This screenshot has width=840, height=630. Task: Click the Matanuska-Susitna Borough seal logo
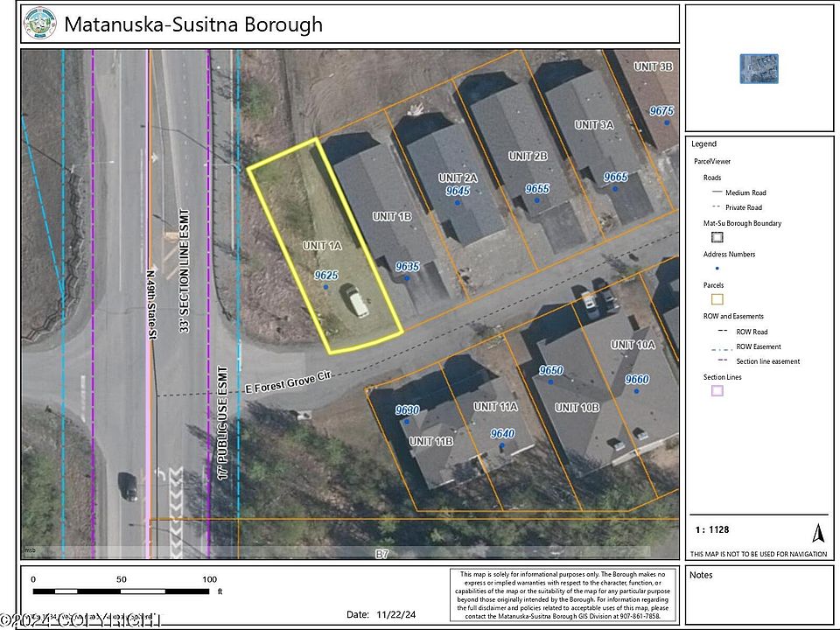pyautogui.click(x=40, y=24)
